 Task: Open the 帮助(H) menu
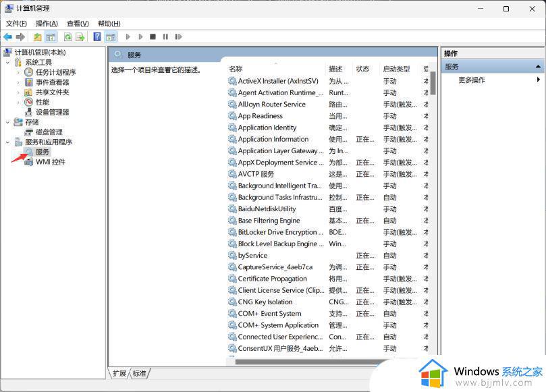click(109, 24)
